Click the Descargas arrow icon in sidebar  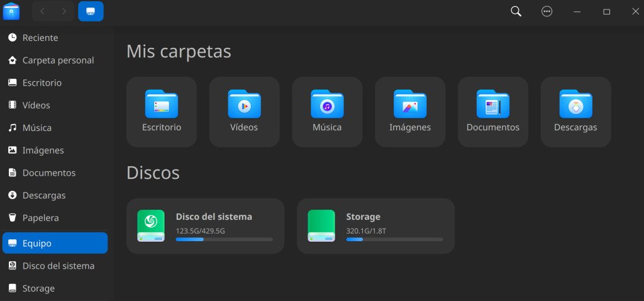[x=13, y=195]
